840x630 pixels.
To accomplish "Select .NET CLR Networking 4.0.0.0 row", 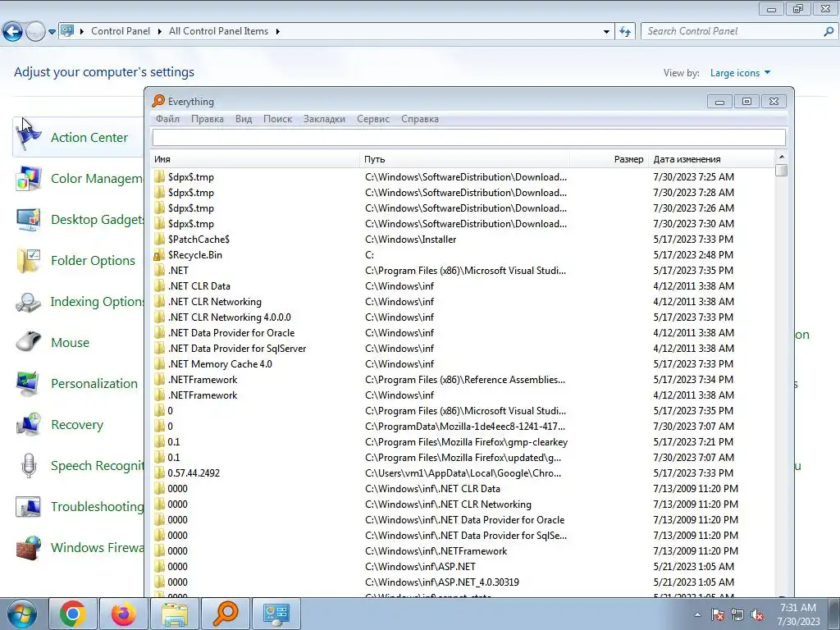I will coord(463,317).
